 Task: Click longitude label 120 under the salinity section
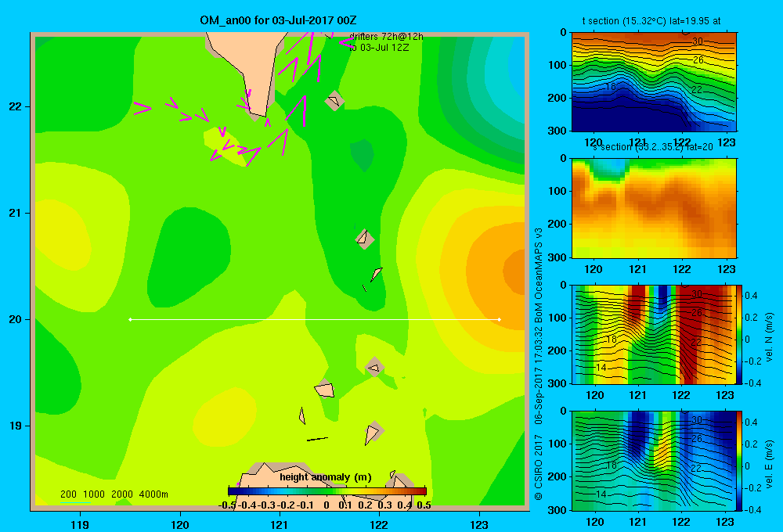point(594,269)
